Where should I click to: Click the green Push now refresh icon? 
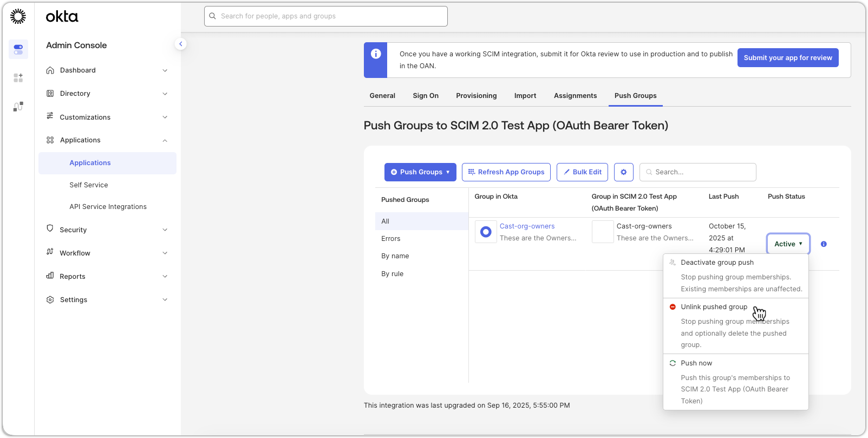673,363
